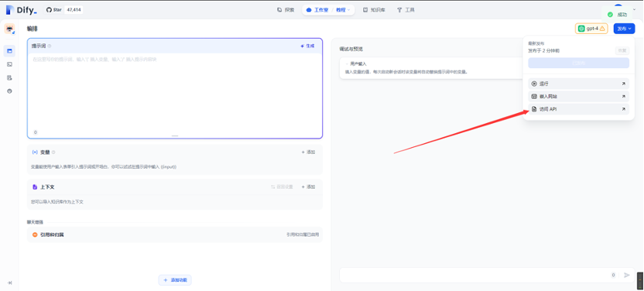Open the monitoring overview sidebar icon
This screenshot has width=644, height=291.
pos(9,91)
